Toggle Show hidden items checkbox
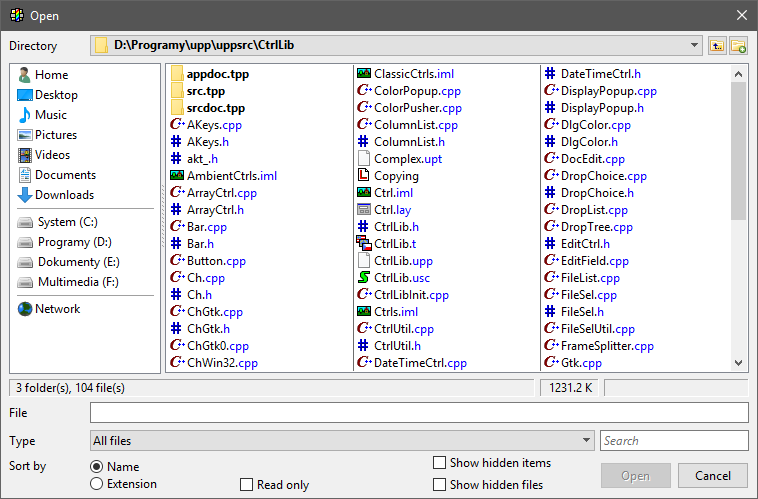 coord(439,463)
